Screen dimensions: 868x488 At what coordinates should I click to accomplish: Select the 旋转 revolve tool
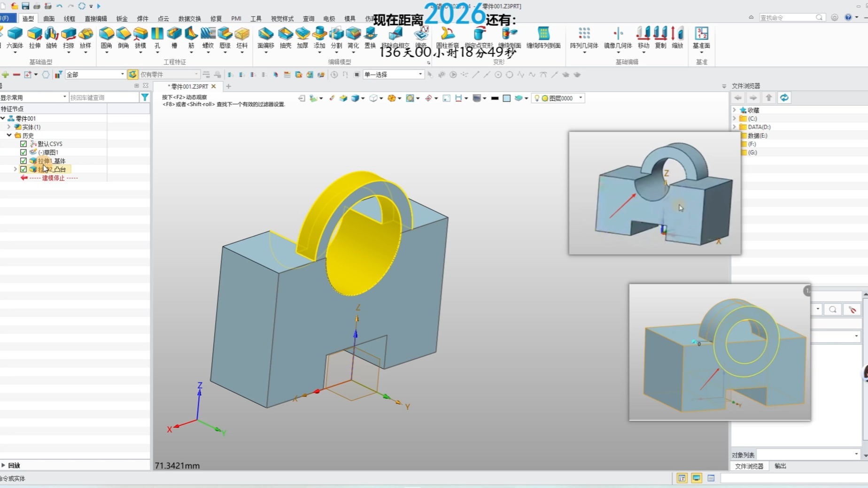pos(52,38)
